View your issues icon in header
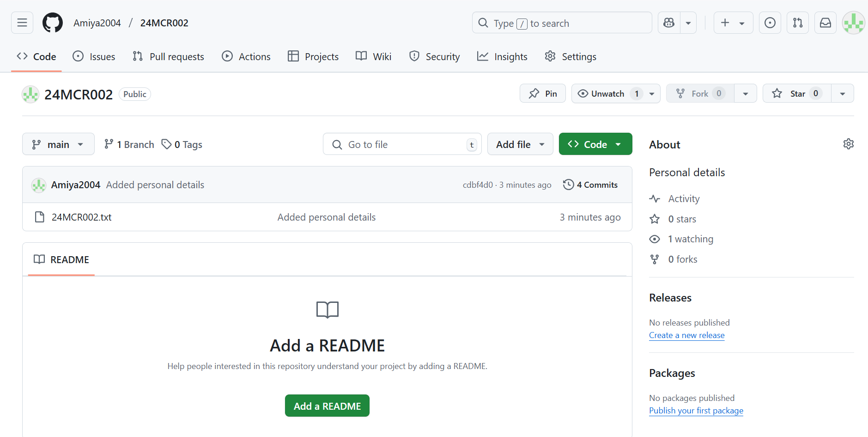 [770, 23]
